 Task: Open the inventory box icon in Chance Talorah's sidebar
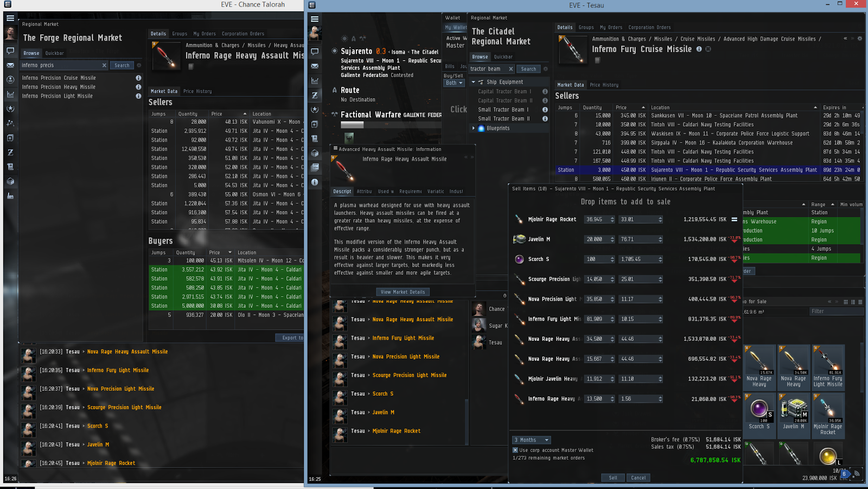[10, 181]
